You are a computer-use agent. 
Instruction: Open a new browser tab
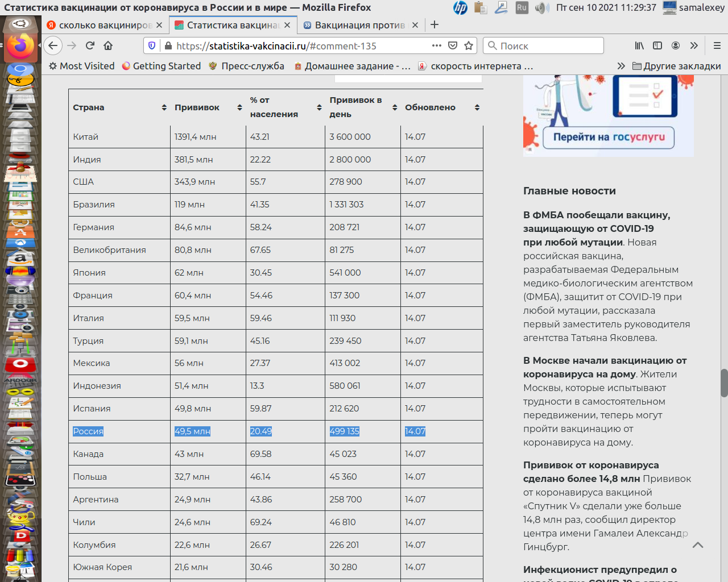(435, 24)
